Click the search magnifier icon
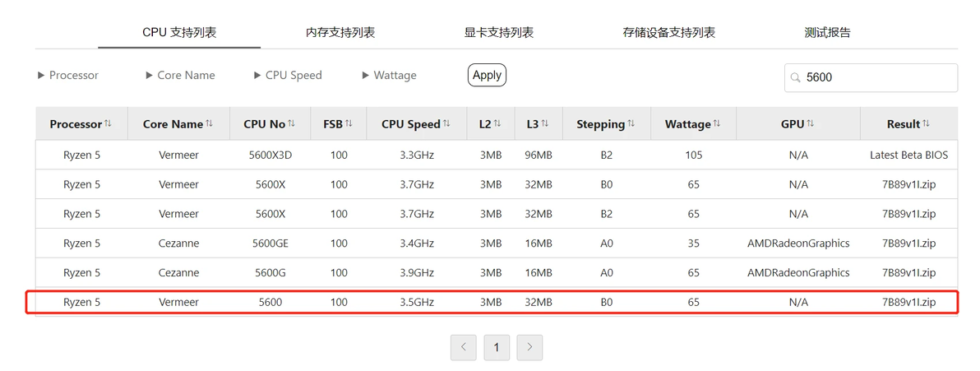Screen dimensions: 980x371 (x=796, y=77)
